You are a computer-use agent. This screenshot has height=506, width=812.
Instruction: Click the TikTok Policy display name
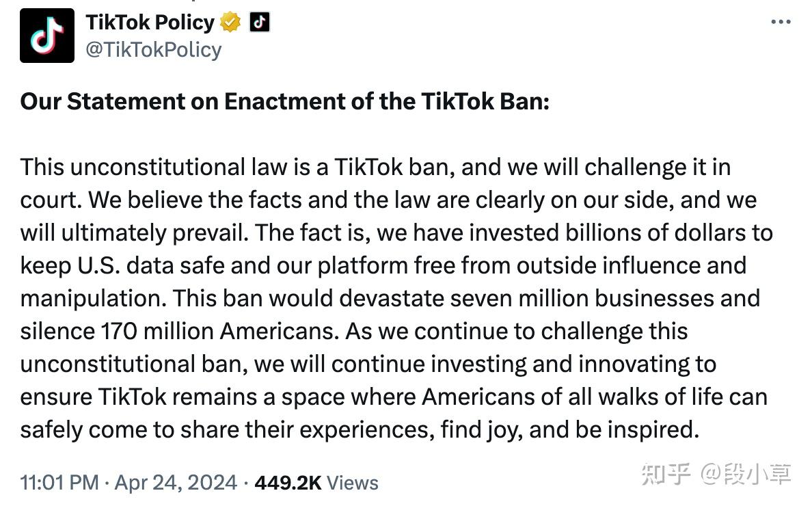[x=150, y=23]
